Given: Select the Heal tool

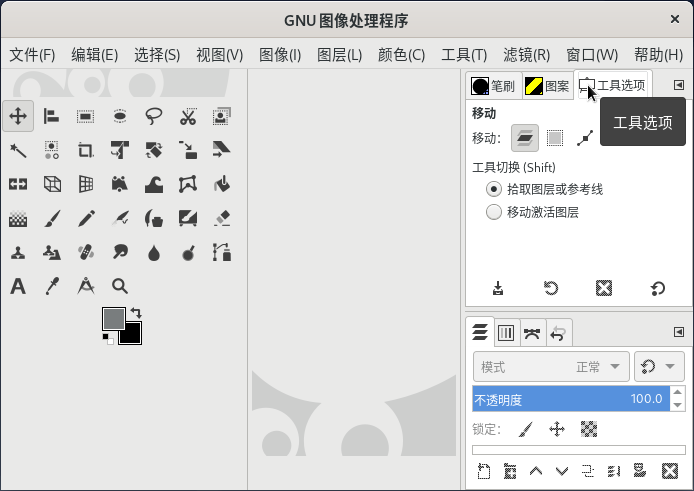Looking at the screenshot, I should pos(85,252).
